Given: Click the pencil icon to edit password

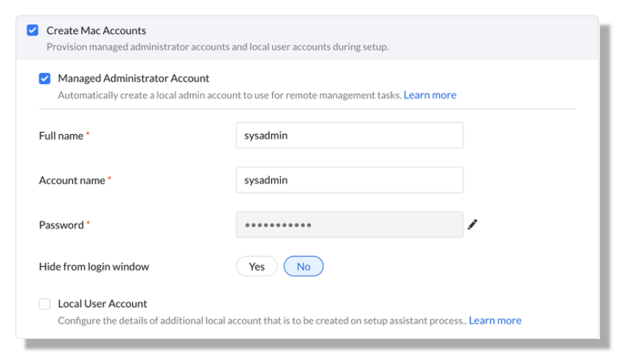Looking at the screenshot, I should tap(472, 225).
